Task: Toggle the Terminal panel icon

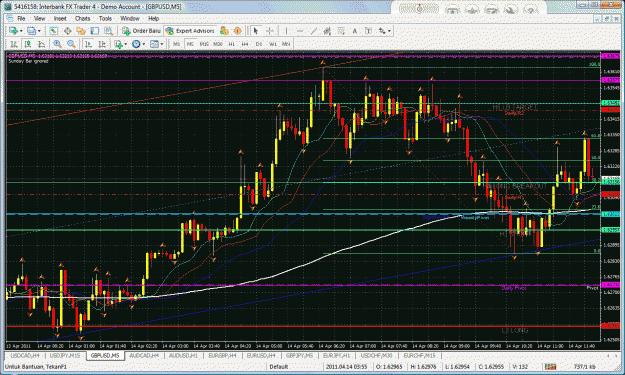Action: [94, 31]
